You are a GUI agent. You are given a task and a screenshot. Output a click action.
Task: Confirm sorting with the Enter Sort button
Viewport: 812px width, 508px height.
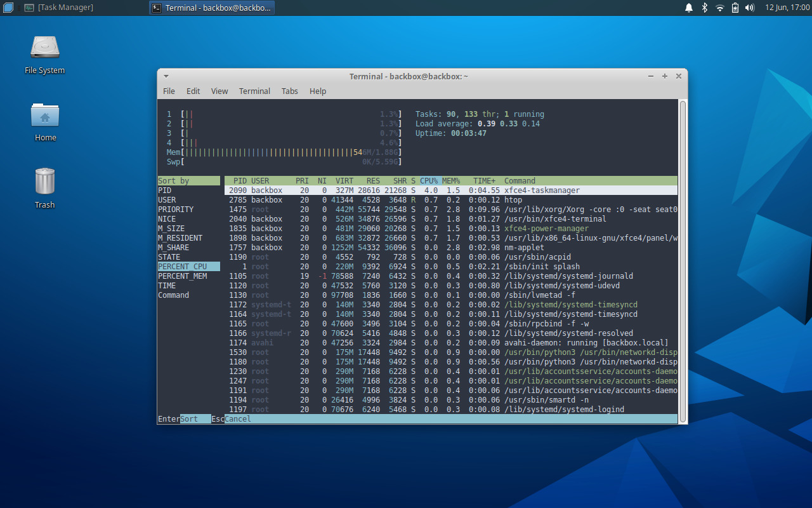coord(178,418)
